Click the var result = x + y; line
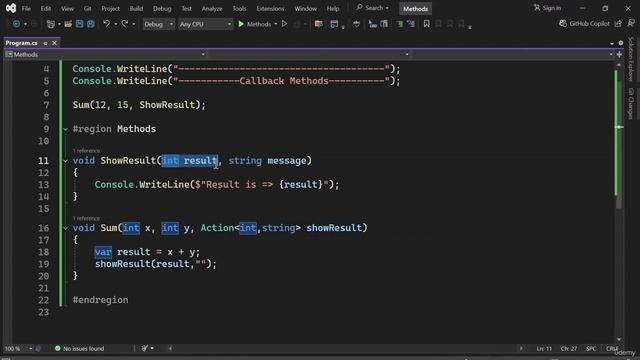Viewport: 640px width, 360px height. (x=147, y=252)
